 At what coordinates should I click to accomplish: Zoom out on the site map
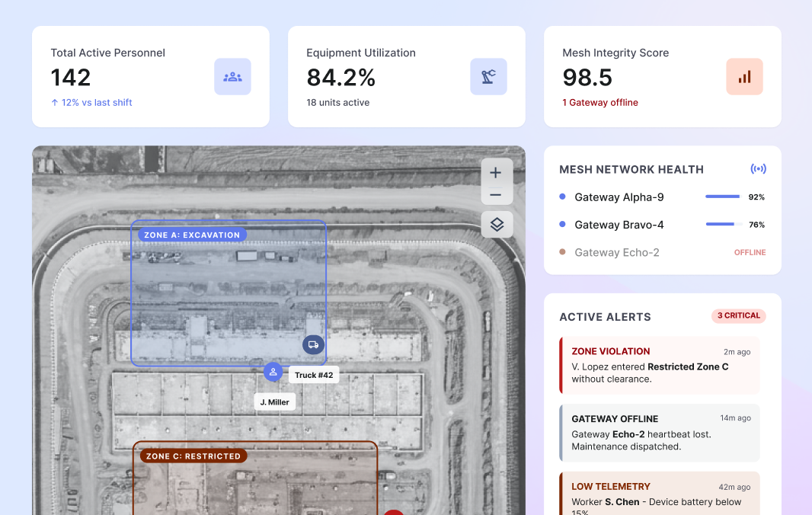[496, 195]
